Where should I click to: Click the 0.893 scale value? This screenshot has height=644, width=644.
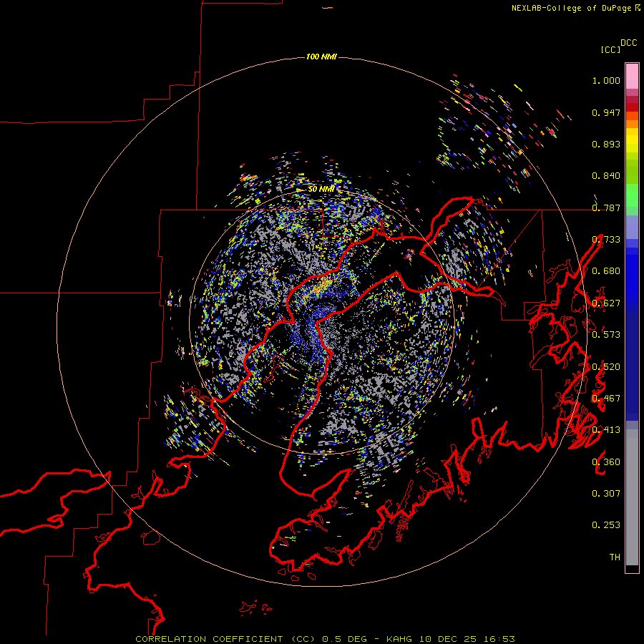(x=606, y=144)
